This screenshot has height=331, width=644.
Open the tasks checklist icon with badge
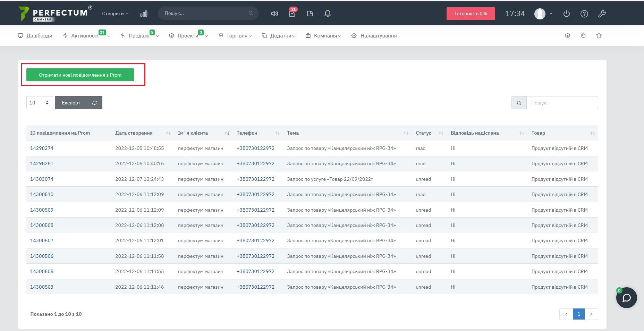[x=292, y=14]
